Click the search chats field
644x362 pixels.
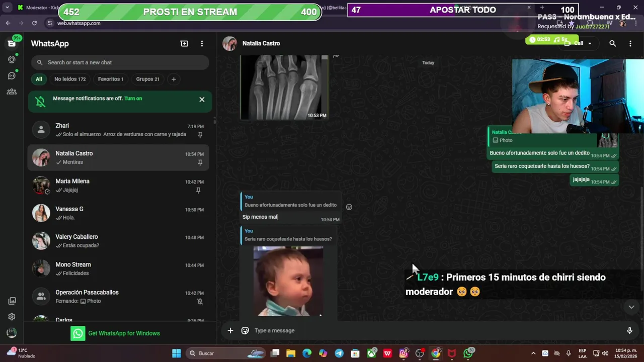point(120,62)
